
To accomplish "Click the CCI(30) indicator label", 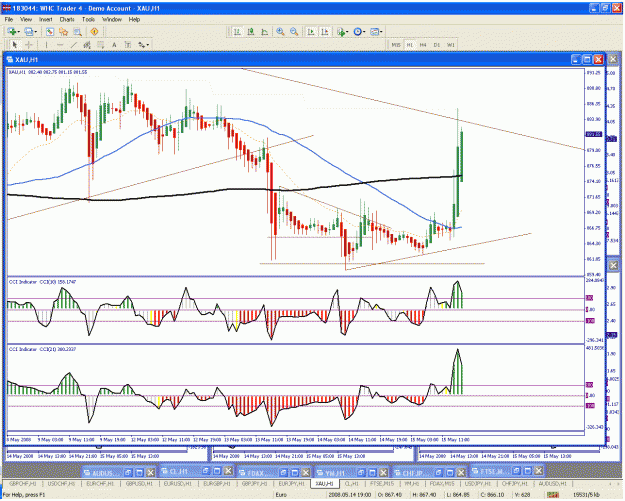I will point(43,282).
